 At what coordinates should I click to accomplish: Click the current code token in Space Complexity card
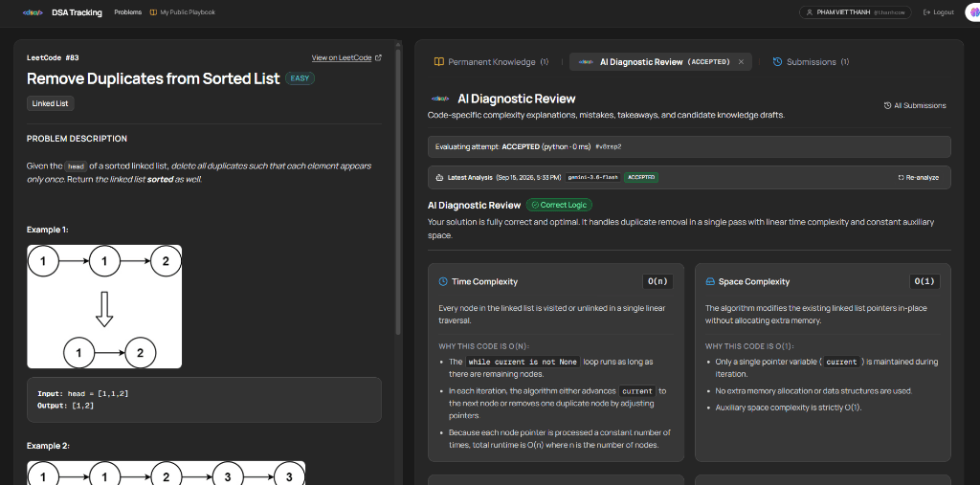point(841,362)
